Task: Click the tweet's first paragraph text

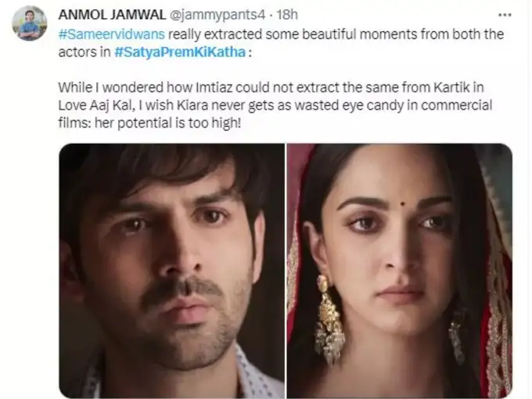Action: point(281,43)
